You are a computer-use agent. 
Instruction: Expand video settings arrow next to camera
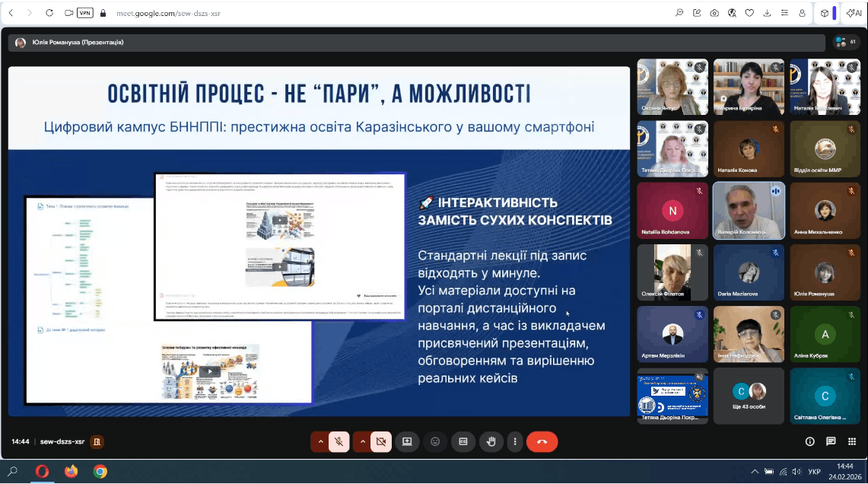(362, 441)
